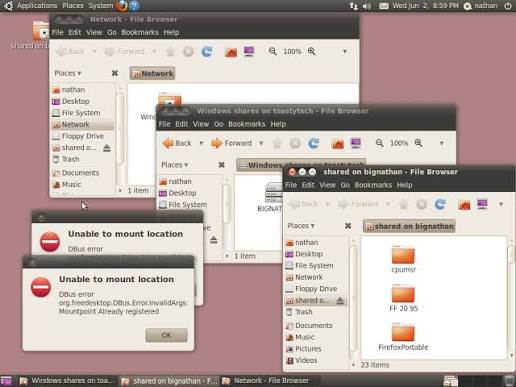Screen dimensions: 516x387
Task: Switch to Windows shares on toa... taskbar button
Action: coord(67,381)
